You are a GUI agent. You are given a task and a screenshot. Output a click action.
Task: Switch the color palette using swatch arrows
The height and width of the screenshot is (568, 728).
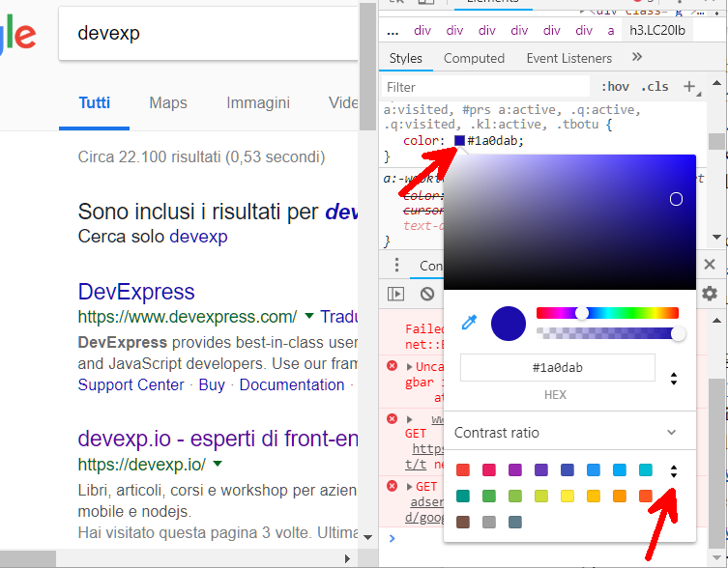(x=674, y=471)
